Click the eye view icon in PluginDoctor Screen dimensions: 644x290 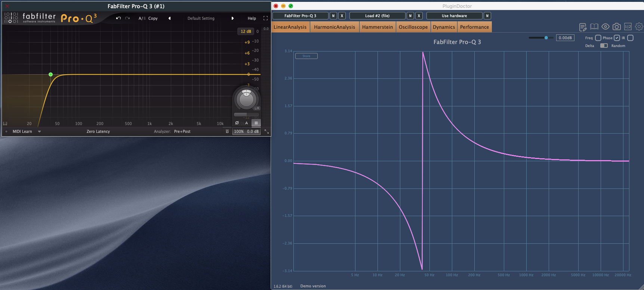point(606,26)
